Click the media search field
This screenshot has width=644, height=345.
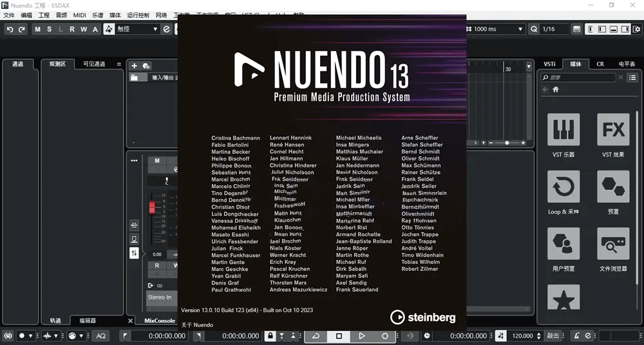[x=578, y=77]
